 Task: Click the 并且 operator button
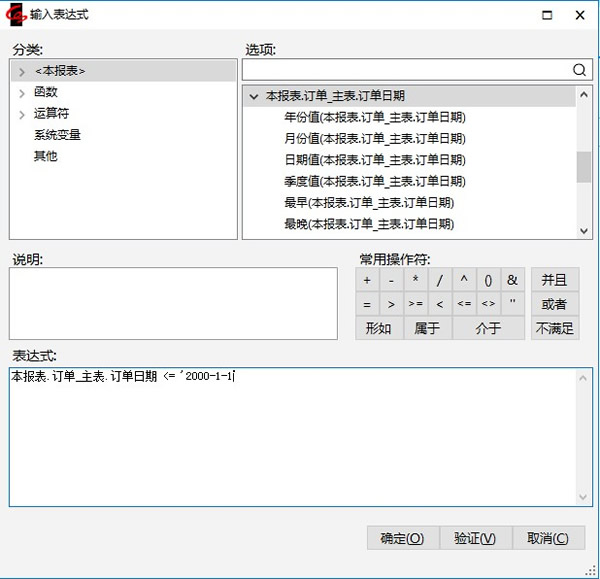click(x=554, y=280)
